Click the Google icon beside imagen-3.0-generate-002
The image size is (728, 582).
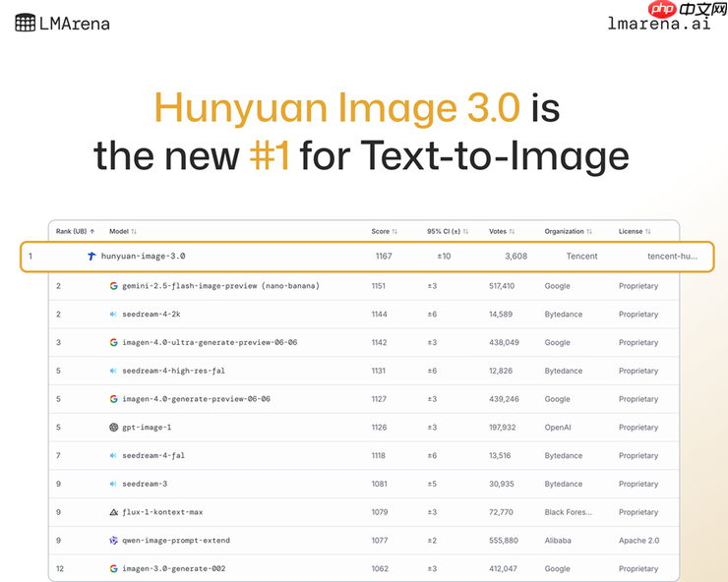[114, 568]
